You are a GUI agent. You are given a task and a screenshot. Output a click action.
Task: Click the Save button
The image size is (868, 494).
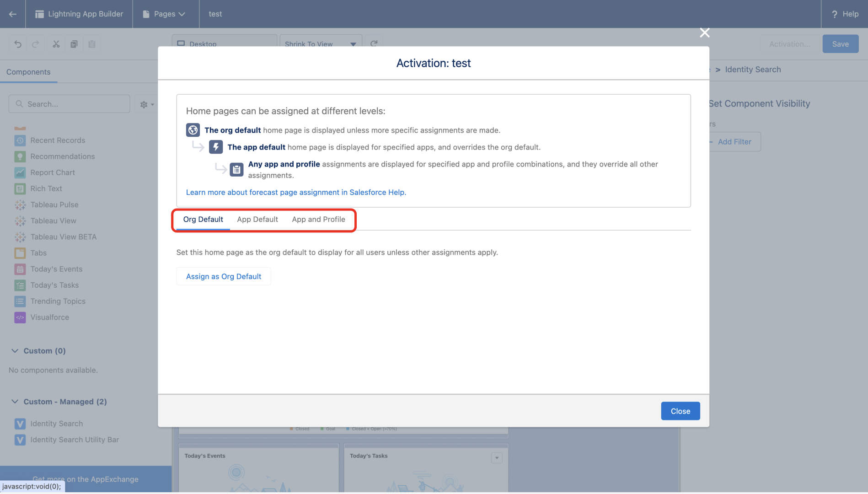coord(841,44)
